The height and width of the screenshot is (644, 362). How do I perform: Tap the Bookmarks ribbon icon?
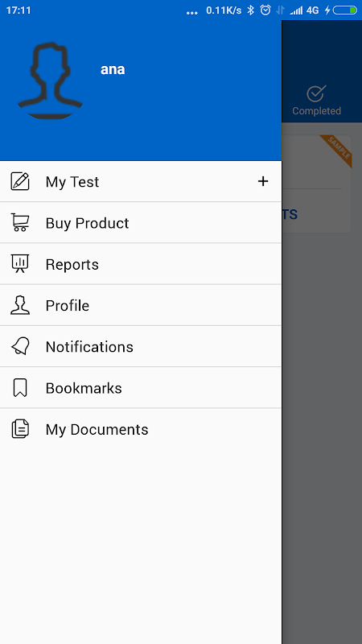(19, 388)
